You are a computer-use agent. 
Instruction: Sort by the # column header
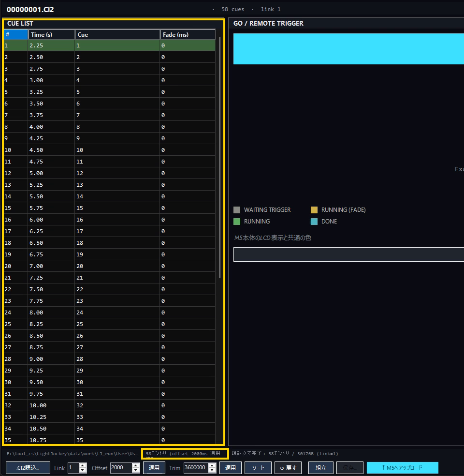tap(16, 35)
